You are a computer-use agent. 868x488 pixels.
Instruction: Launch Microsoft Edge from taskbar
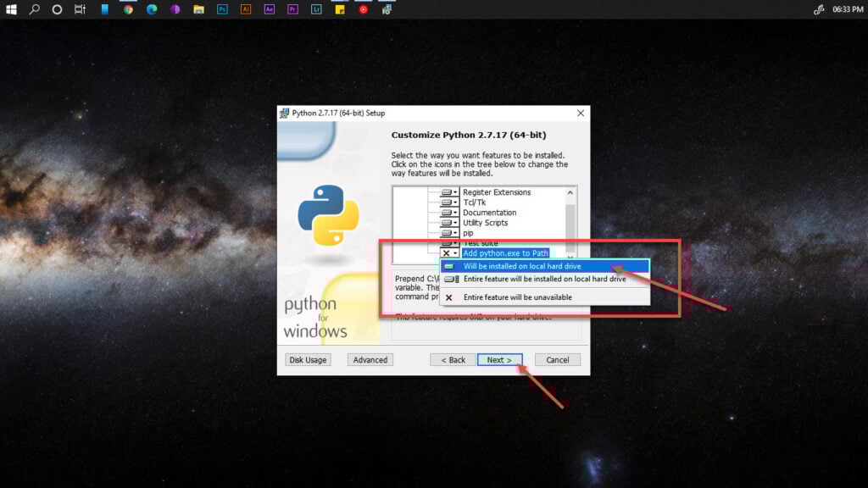click(152, 9)
